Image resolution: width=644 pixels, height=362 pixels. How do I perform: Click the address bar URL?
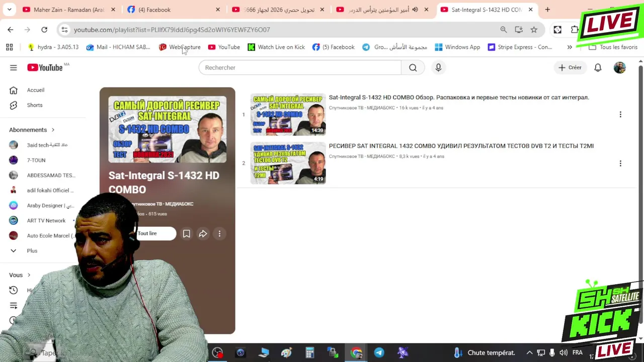coord(172,30)
